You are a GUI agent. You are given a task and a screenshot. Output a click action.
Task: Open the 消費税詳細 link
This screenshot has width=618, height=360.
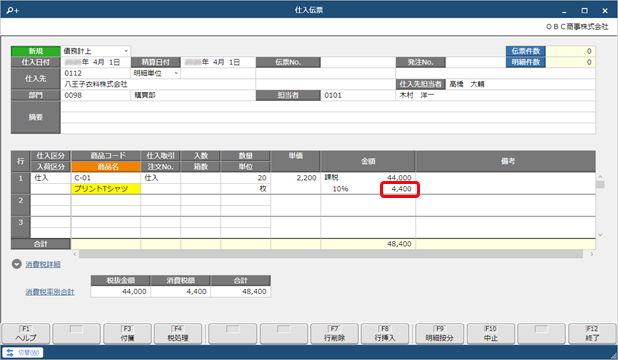click(x=43, y=265)
